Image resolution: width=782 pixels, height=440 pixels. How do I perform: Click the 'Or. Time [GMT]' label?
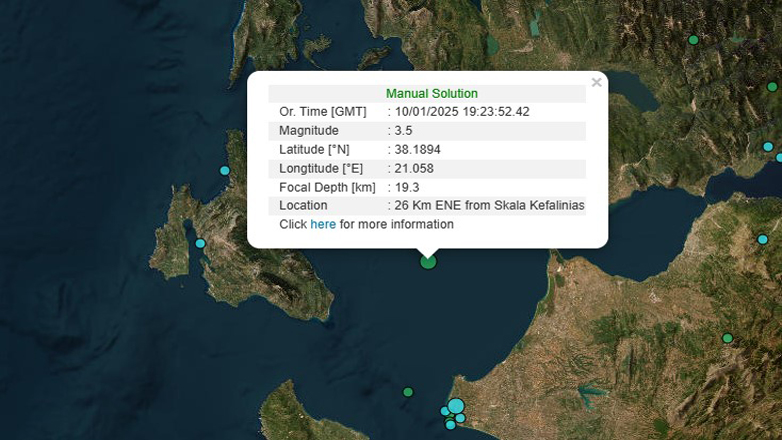323,112
